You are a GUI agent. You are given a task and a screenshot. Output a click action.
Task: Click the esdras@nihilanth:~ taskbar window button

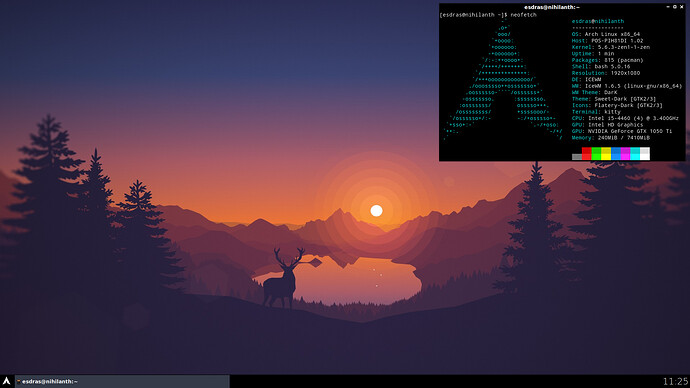122,381
